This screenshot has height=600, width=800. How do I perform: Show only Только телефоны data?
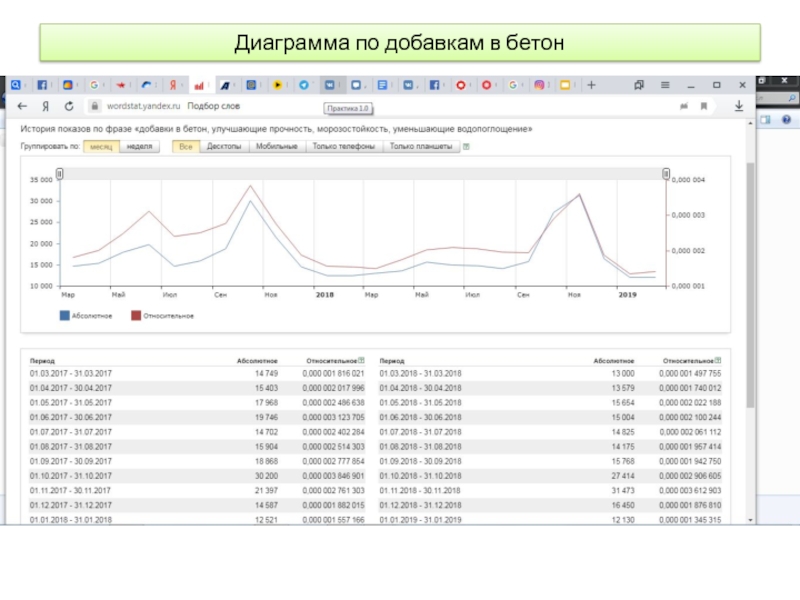click(x=343, y=146)
